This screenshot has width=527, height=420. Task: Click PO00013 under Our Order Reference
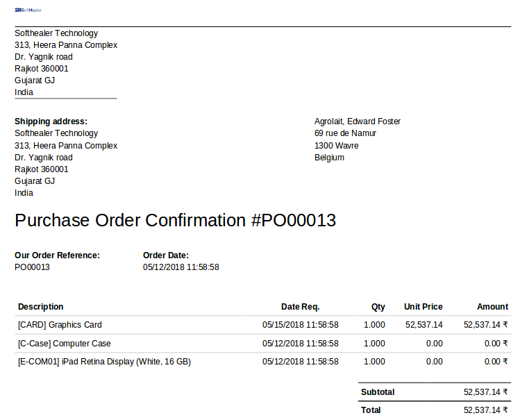coord(32,267)
